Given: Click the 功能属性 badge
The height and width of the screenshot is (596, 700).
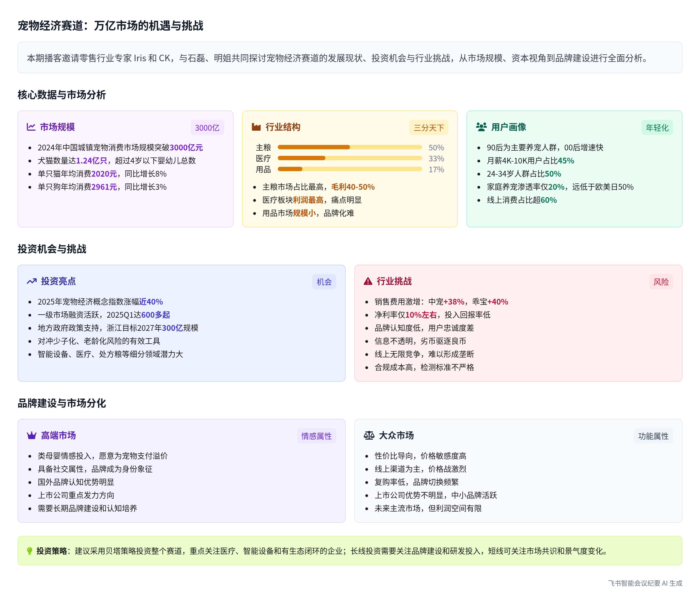Looking at the screenshot, I should tap(653, 436).
